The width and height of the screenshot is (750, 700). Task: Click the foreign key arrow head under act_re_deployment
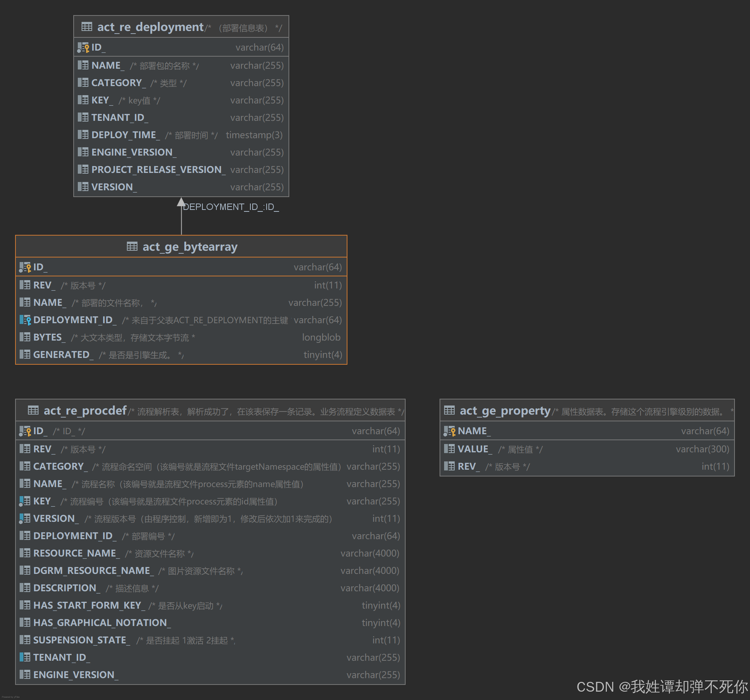[x=181, y=202]
